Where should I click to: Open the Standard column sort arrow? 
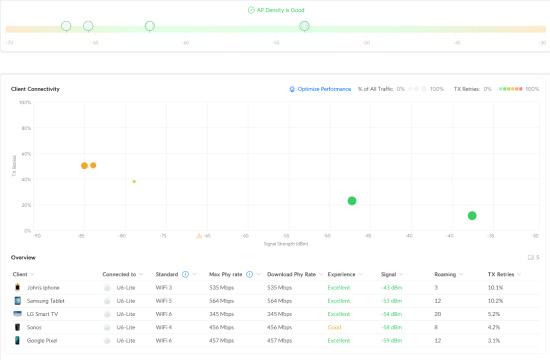194,274
